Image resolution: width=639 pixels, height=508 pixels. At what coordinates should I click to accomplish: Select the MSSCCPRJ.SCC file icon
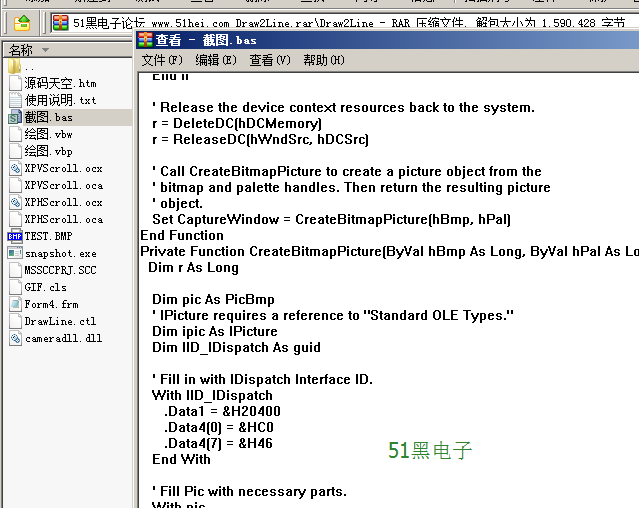pyautogui.click(x=15, y=270)
